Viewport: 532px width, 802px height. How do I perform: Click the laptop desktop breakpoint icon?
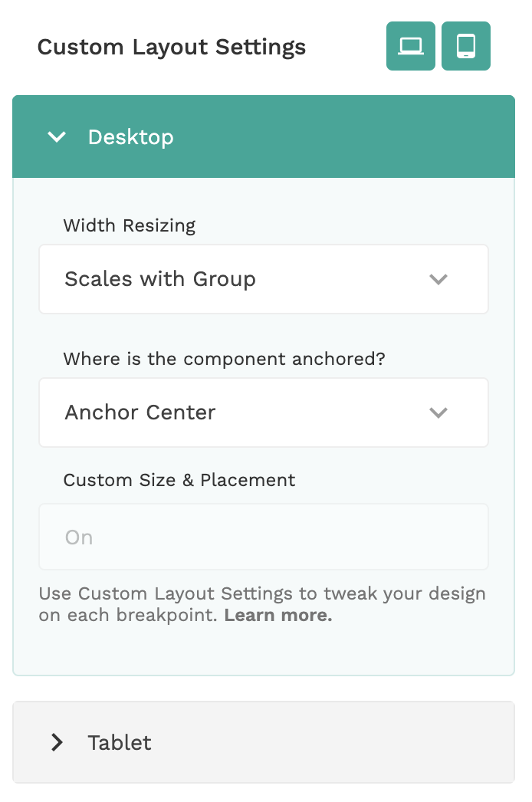pos(411,46)
